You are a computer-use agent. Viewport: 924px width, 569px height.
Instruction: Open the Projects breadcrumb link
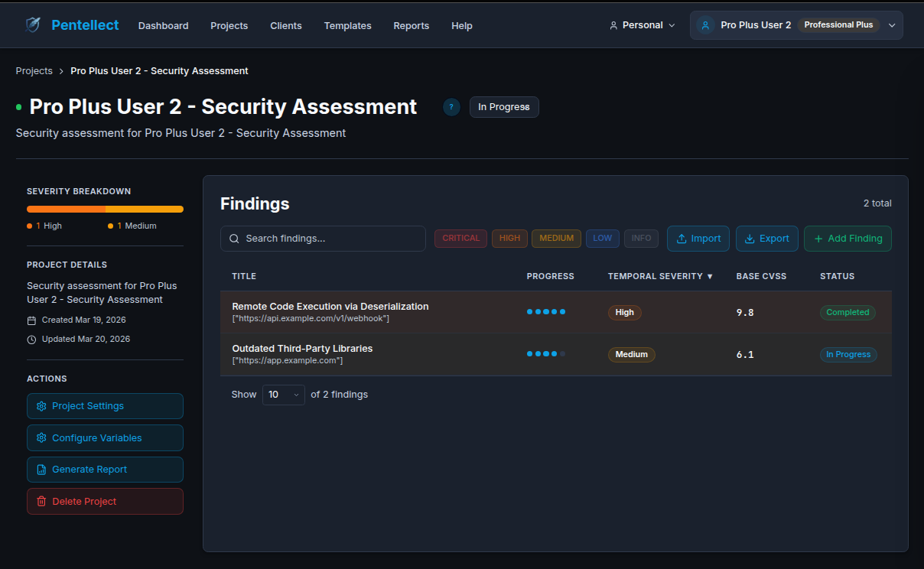34,71
